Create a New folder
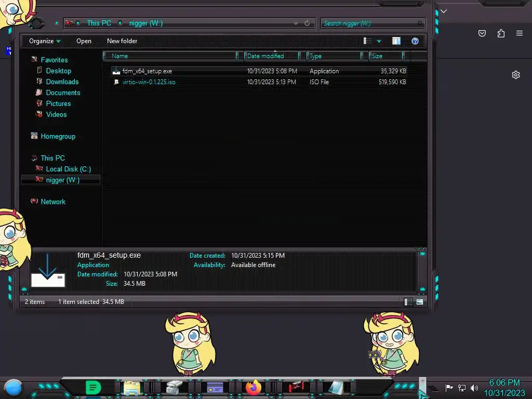This screenshot has height=399, width=532. 122,41
